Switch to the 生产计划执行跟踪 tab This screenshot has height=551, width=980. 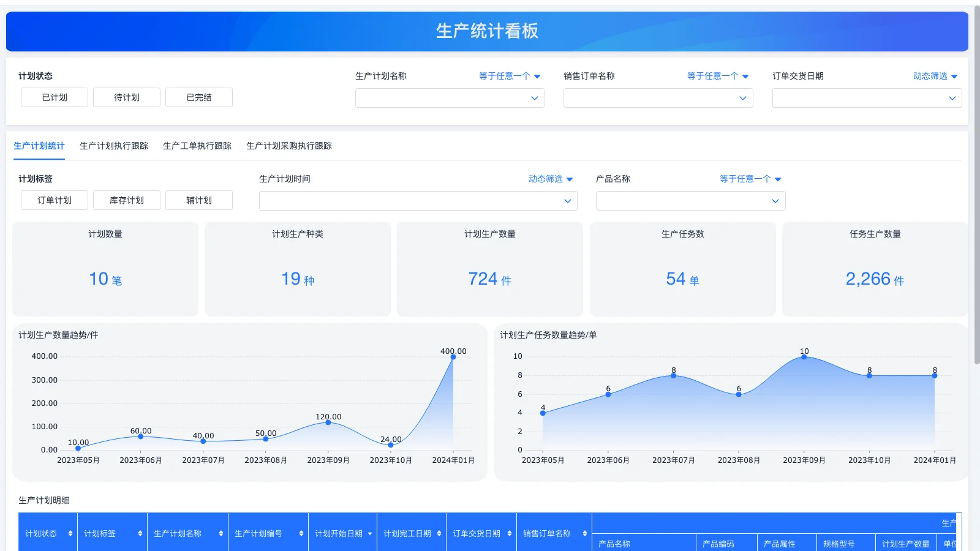point(114,146)
